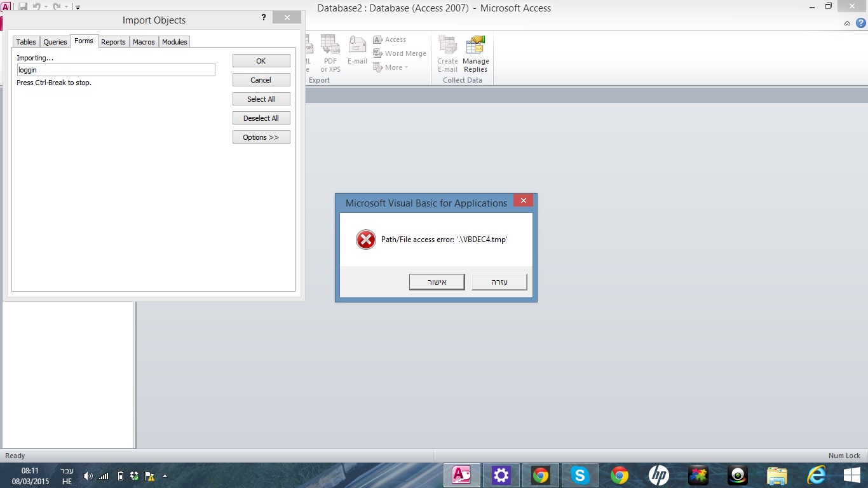Close the Visual Basic error dialog

[x=524, y=201]
